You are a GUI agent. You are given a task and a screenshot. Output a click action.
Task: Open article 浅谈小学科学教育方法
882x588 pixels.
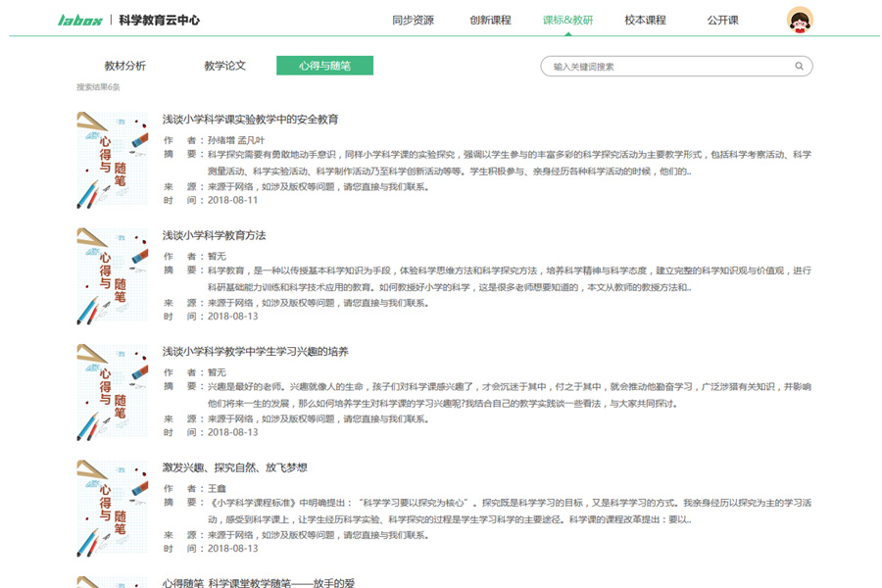(215, 235)
